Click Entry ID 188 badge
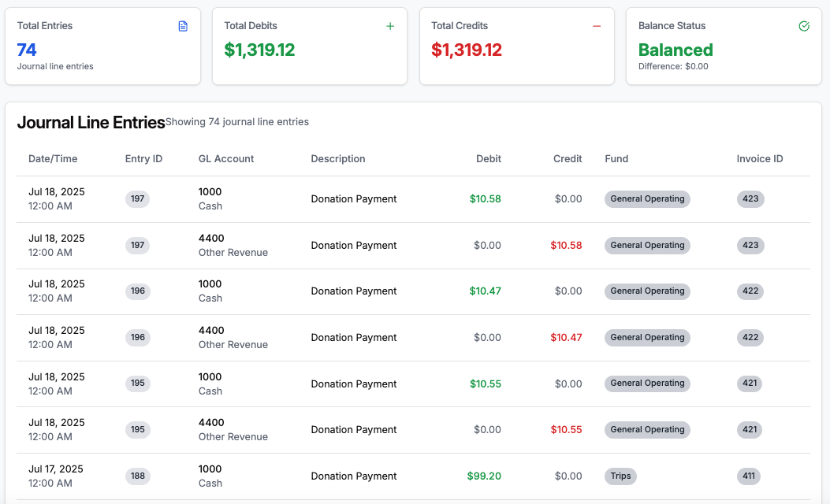Image resolution: width=830 pixels, height=504 pixels. pos(138,476)
